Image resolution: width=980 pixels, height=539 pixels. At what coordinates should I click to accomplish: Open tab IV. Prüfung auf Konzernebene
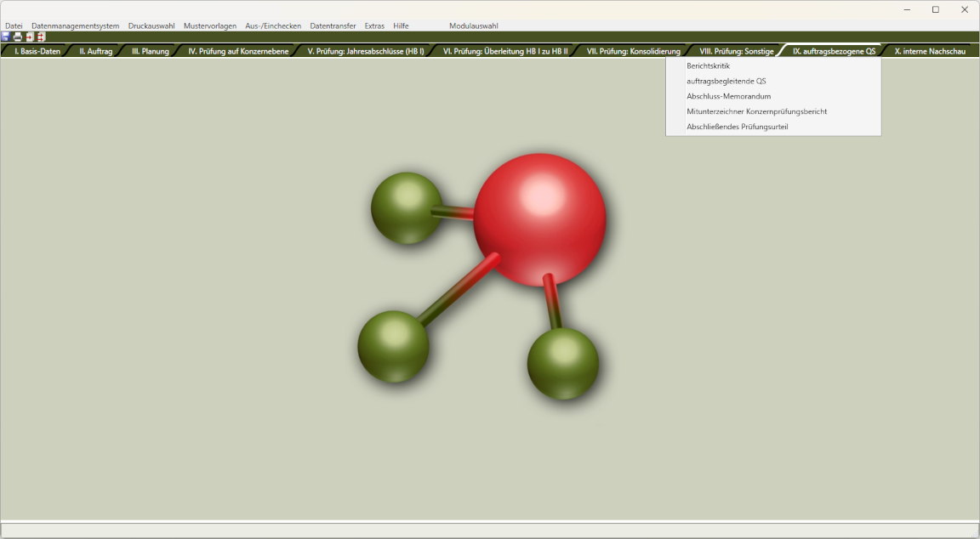click(x=238, y=51)
